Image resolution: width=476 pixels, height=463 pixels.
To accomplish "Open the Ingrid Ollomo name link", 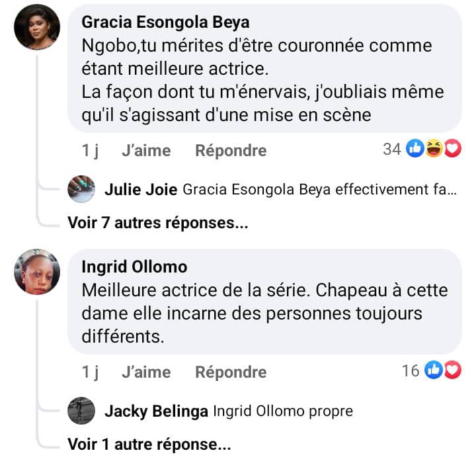I will (134, 267).
